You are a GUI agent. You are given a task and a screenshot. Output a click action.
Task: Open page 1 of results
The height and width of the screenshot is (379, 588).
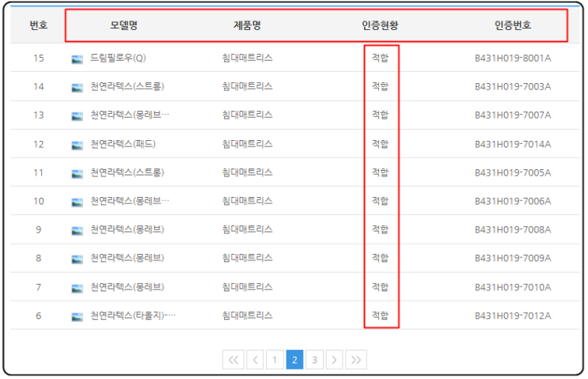tap(275, 360)
